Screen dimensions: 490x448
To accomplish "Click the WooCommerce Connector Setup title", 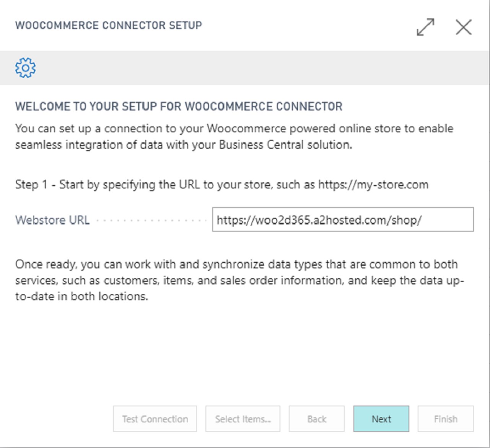I will pos(109,26).
